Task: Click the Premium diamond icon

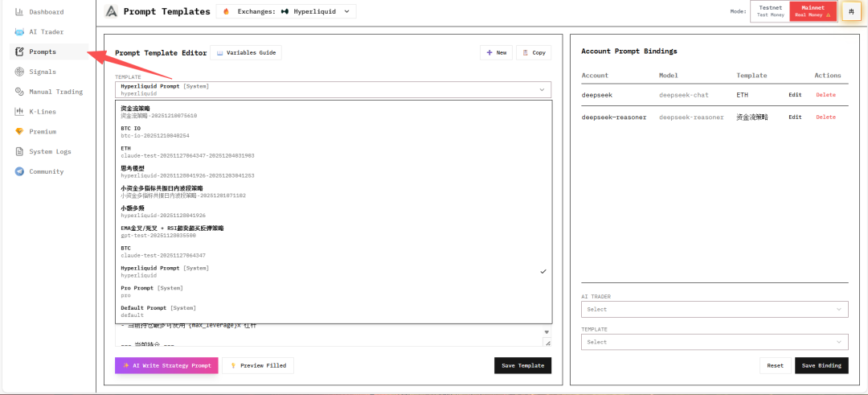Action: [x=19, y=131]
